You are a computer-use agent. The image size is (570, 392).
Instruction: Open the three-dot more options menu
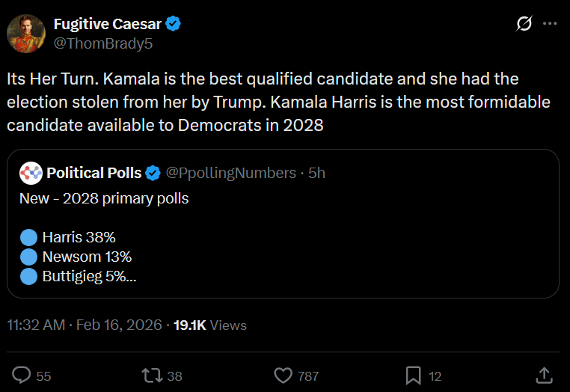point(550,24)
